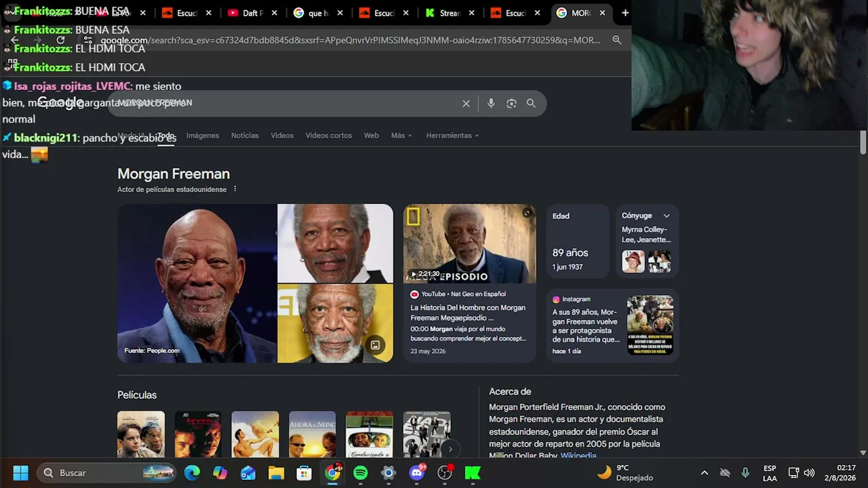This screenshot has height=488, width=868.
Task: Click the '1 jun 1937' birth date text
Action: (568, 267)
